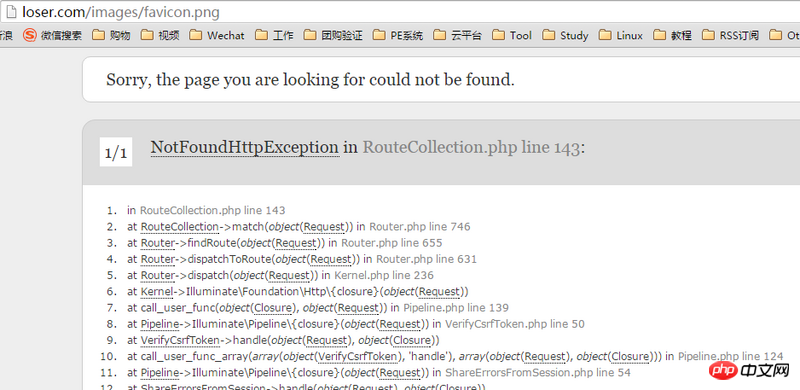Click VerifyCsrfToken class in trace row 9

(x=180, y=340)
